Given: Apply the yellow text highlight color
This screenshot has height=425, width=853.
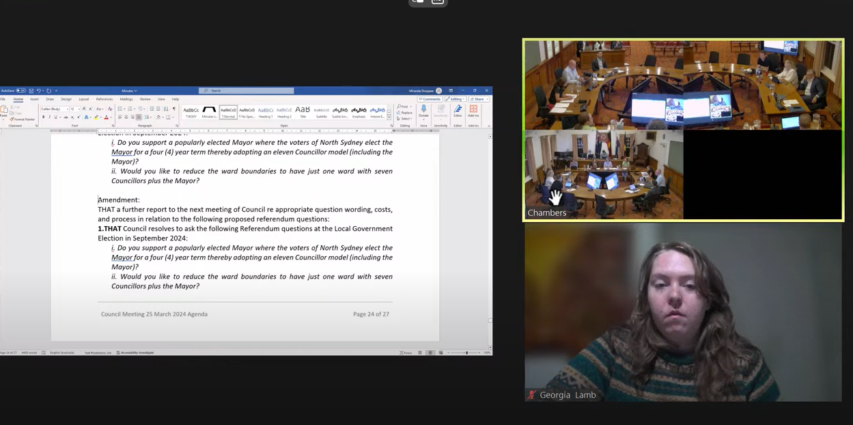Looking at the screenshot, I should click(x=96, y=118).
